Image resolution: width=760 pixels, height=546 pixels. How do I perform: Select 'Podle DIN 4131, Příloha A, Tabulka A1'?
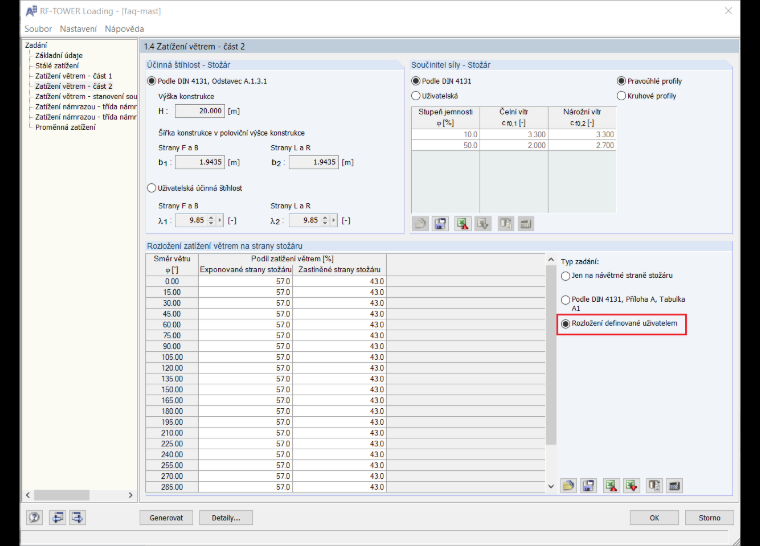(x=566, y=300)
